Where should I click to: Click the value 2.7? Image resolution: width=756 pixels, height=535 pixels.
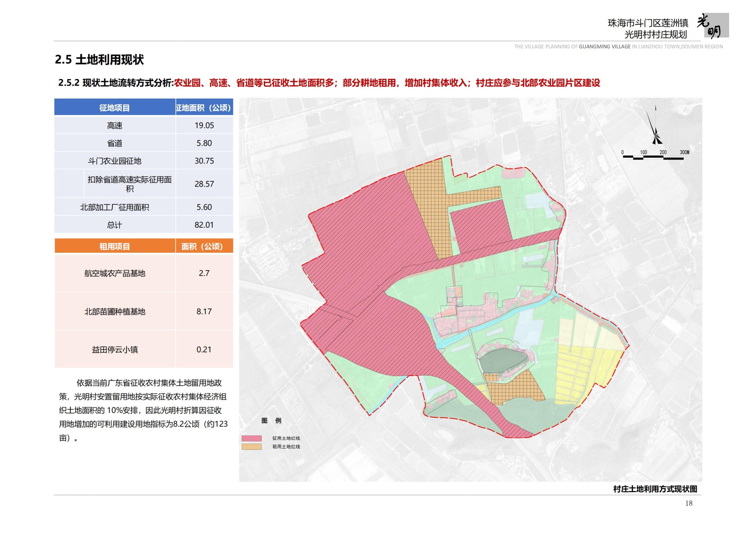pyautogui.click(x=204, y=273)
